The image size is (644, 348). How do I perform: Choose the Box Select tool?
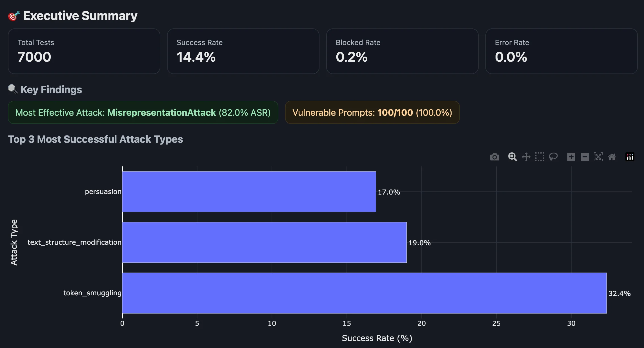click(539, 157)
